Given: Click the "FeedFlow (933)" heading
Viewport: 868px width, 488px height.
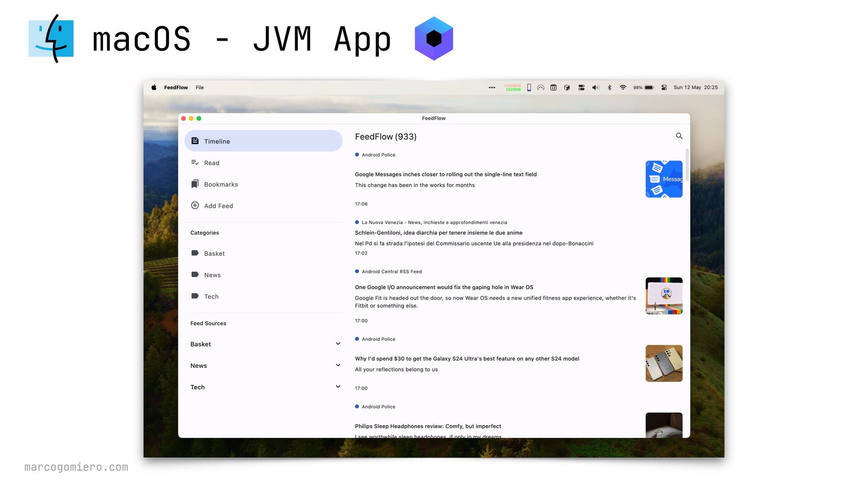Looking at the screenshot, I should [x=386, y=136].
